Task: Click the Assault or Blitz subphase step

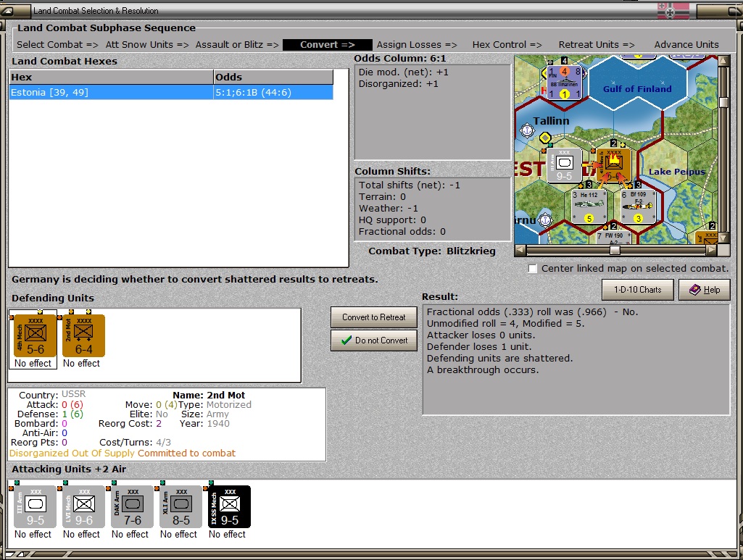Action: 237,44
